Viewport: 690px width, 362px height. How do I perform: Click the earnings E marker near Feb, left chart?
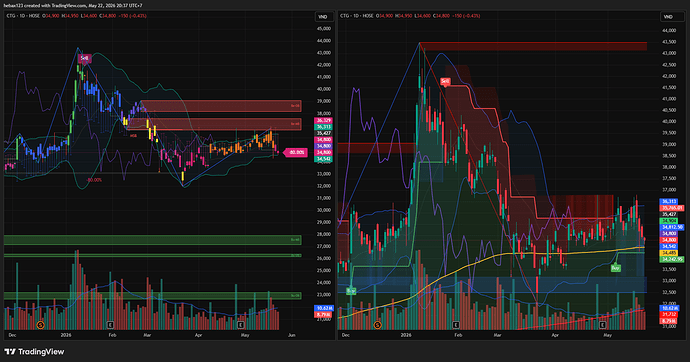pyautogui.click(x=110, y=325)
